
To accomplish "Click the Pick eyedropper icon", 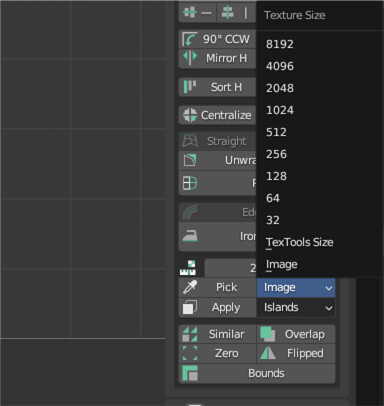I will pyautogui.click(x=190, y=287).
